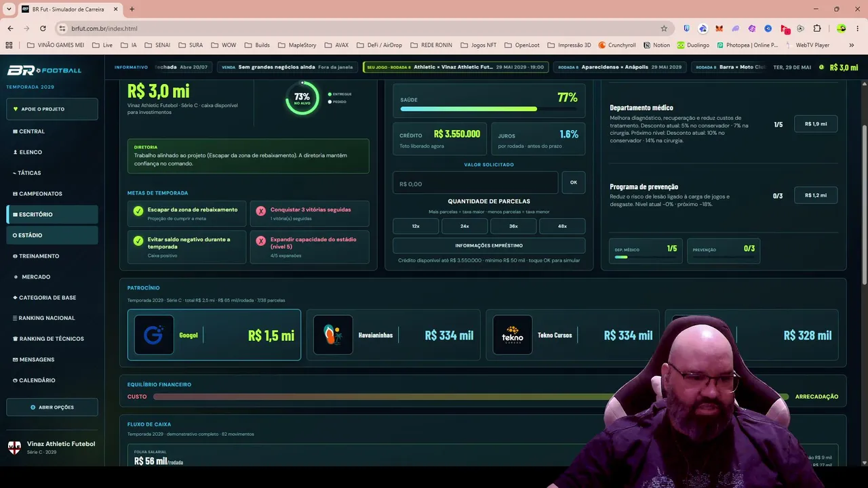Click 'Evitar saldo negativo durante a temporada' goal

click(186, 247)
